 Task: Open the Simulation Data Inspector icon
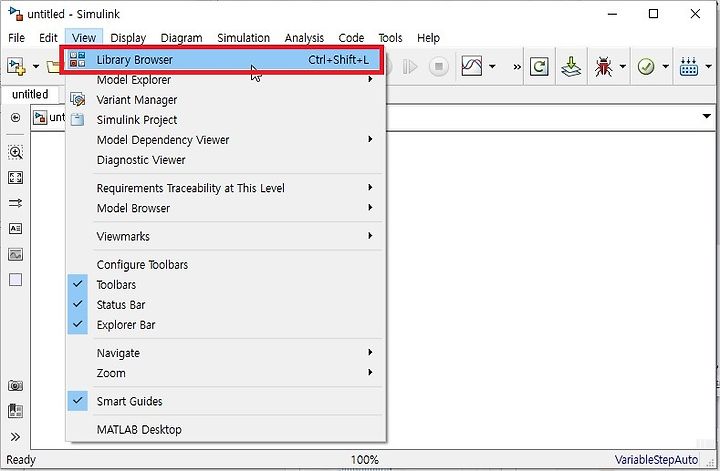tap(472, 67)
